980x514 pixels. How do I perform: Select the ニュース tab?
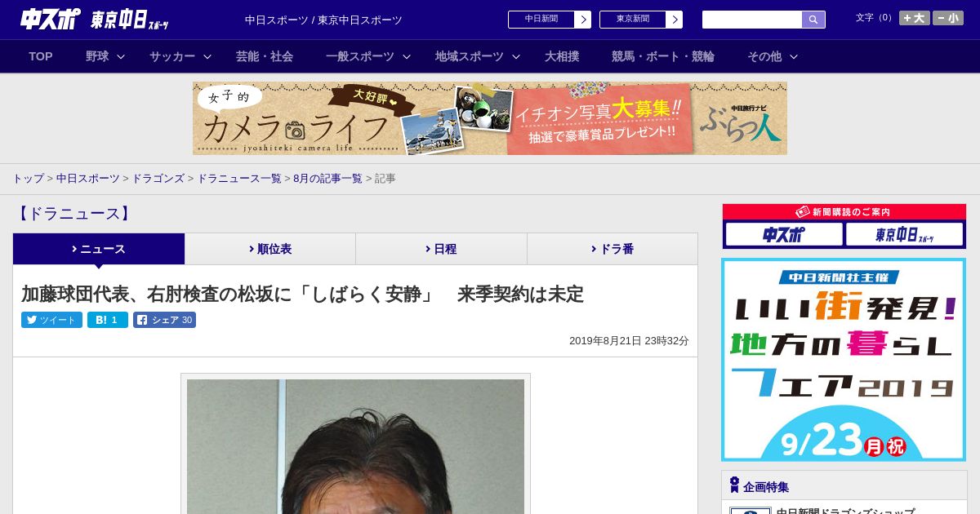[x=99, y=249]
